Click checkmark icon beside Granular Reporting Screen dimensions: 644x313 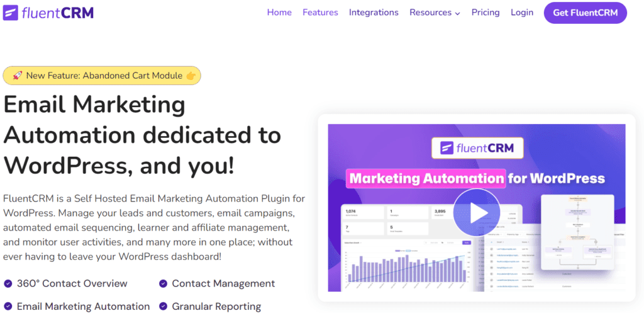pyautogui.click(x=163, y=307)
